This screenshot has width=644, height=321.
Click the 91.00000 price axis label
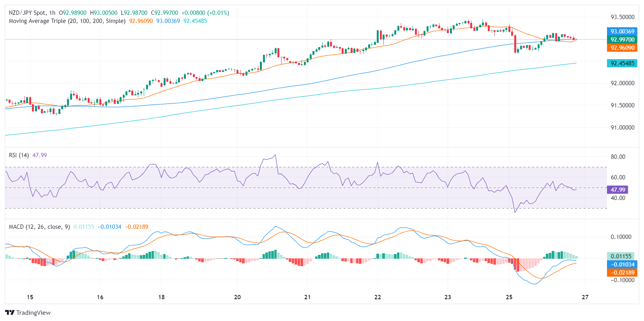[622, 127]
